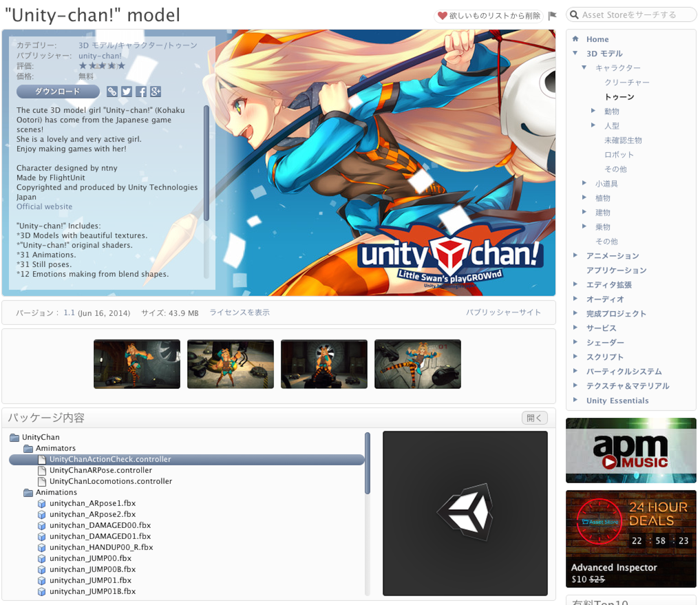This screenshot has width=700, height=605.
Task: Open the fourth screenshot thumbnail
Action: (x=418, y=364)
